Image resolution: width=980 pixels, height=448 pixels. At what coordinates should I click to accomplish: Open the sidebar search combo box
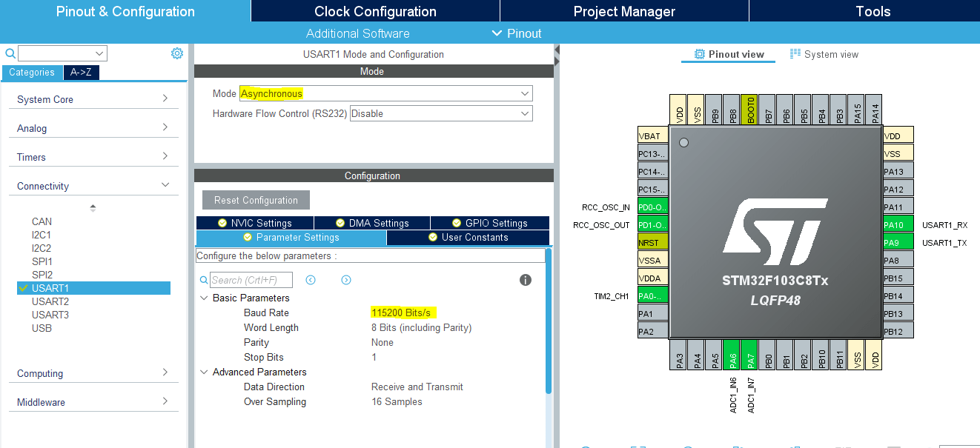62,53
